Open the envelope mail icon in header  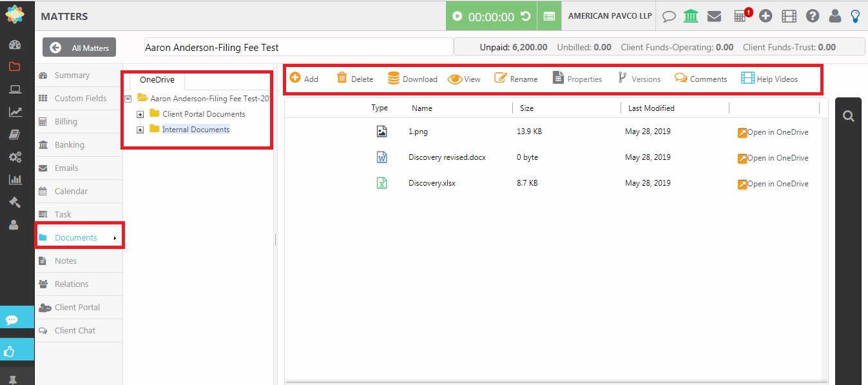click(714, 16)
